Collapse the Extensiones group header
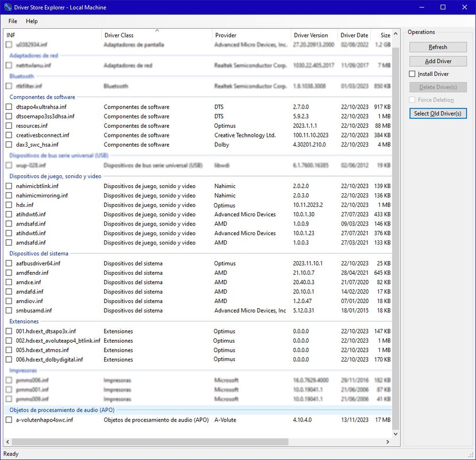This screenshot has width=476, height=460. [x=24, y=321]
